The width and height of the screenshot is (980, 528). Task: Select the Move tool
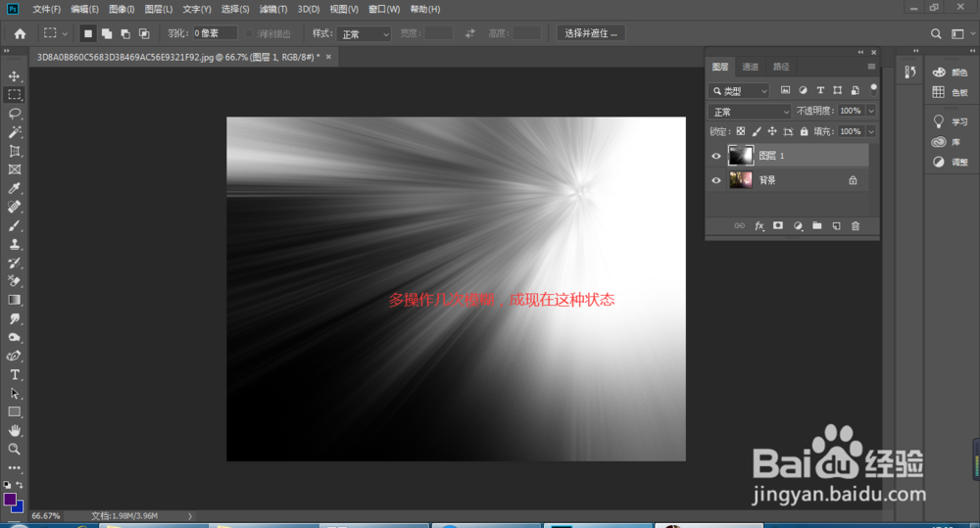click(15, 76)
